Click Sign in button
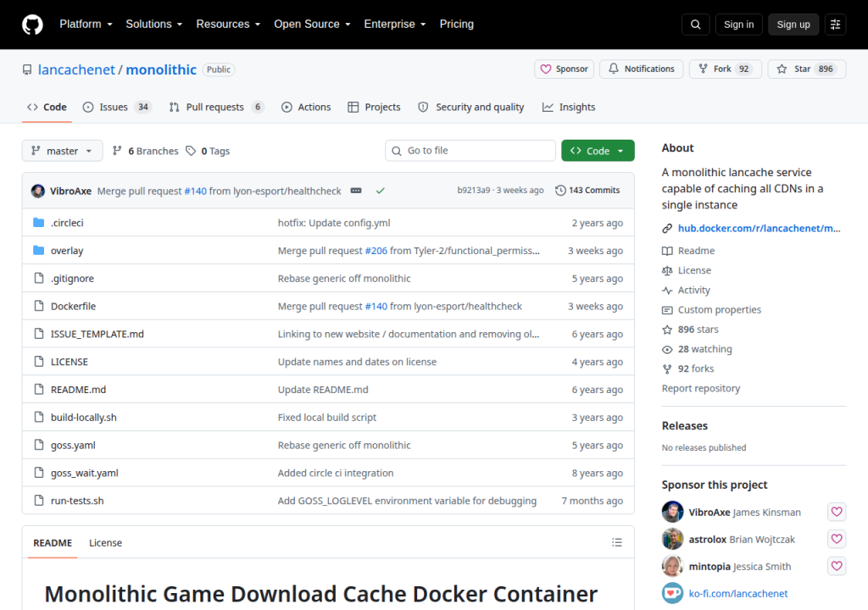Image resolution: width=868 pixels, height=610 pixels. point(738,25)
